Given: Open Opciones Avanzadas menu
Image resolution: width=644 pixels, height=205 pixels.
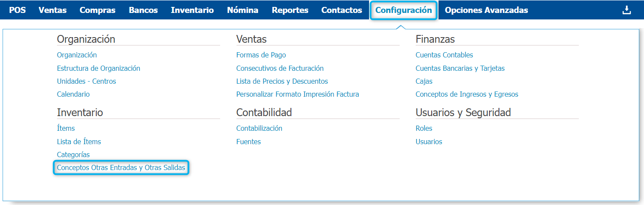Looking at the screenshot, I should tap(486, 10).
